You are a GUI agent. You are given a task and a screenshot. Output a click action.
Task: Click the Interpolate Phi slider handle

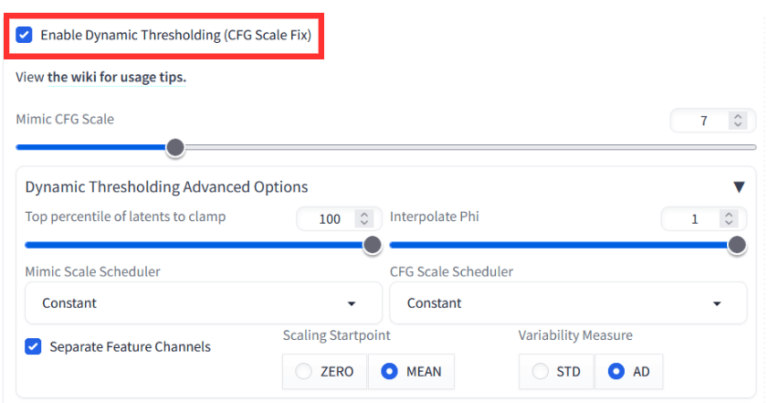click(x=737, y=245)
